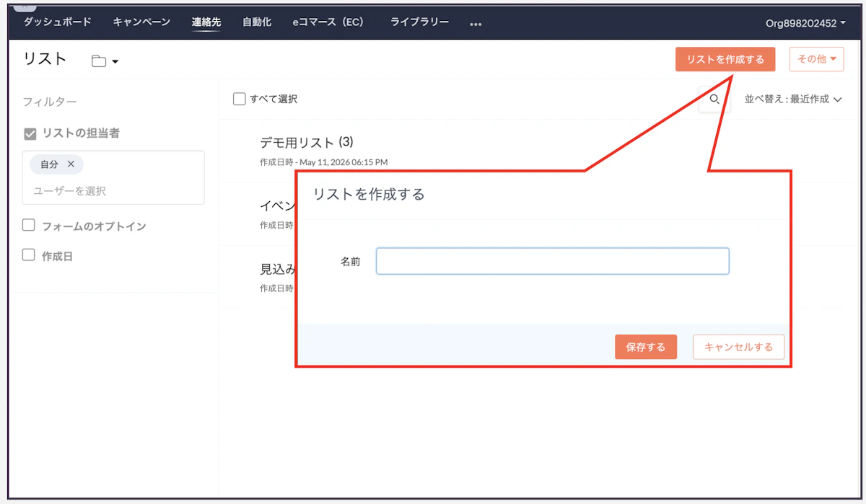
Task: Click the リストを作成する button
Action: 725,59
